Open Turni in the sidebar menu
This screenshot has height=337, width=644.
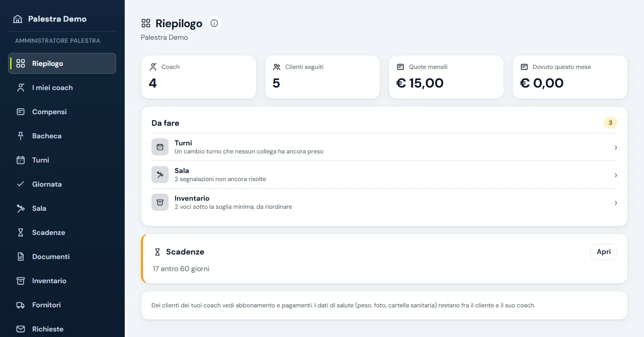click(62, 160)
